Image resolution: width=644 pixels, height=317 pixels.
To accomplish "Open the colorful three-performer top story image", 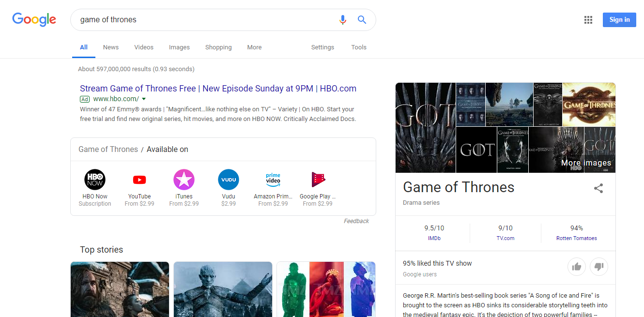I will (x=326, y=289).
